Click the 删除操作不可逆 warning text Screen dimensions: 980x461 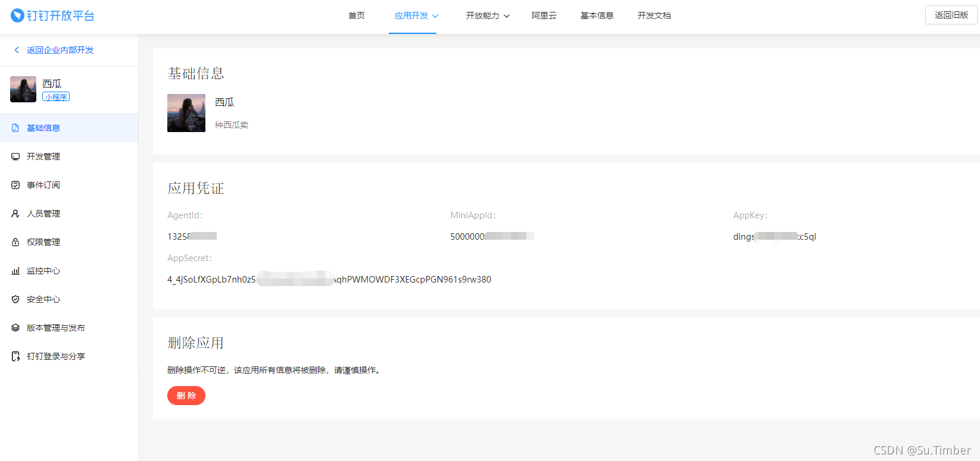point(274,370)
